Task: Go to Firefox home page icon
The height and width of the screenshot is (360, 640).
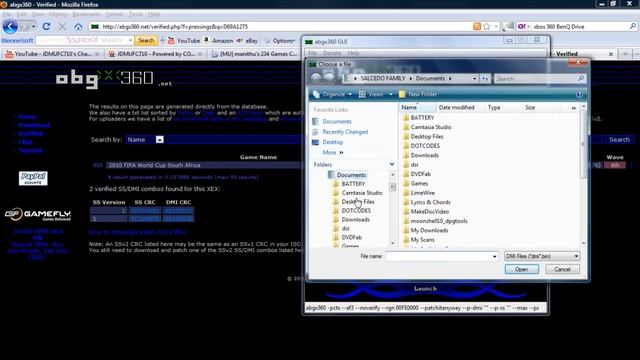Action: [78, 27]
